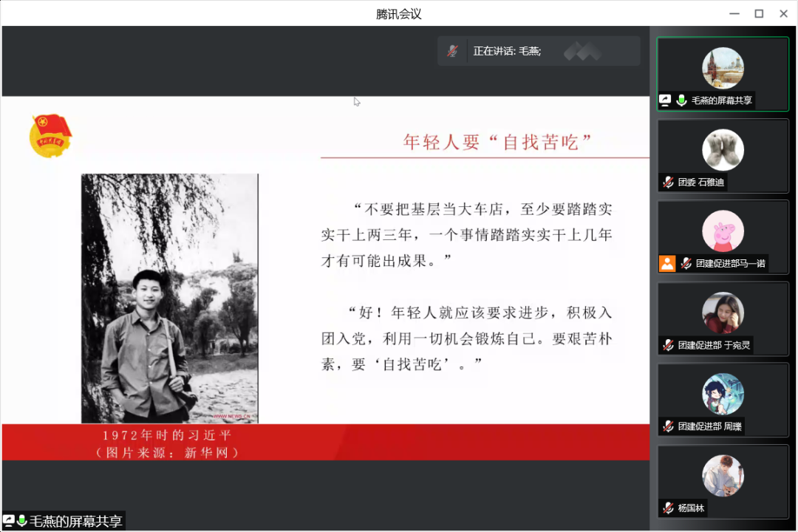Click the muted mic icon next to 于宛灵
Viewport: 798px width, 532px height.
pos(668,345)
